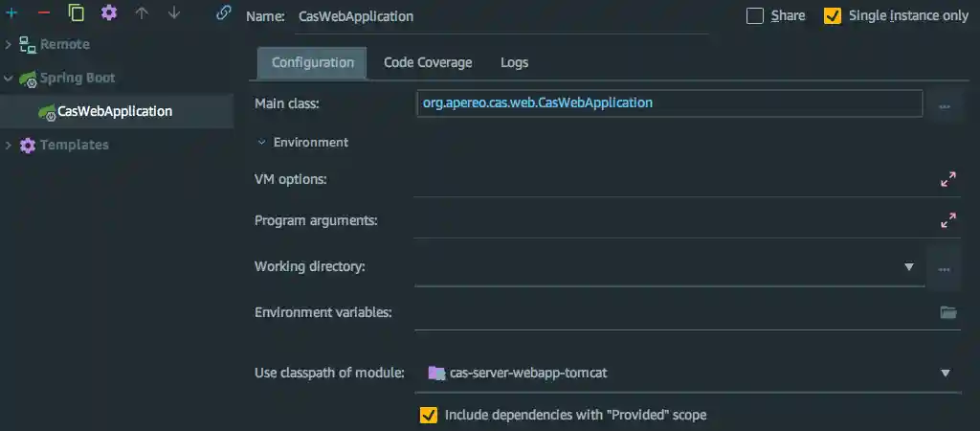The height and width of the screenshot is (431, 980).
Task: Switch to the Configuration tab
Action: pos(313,62)
